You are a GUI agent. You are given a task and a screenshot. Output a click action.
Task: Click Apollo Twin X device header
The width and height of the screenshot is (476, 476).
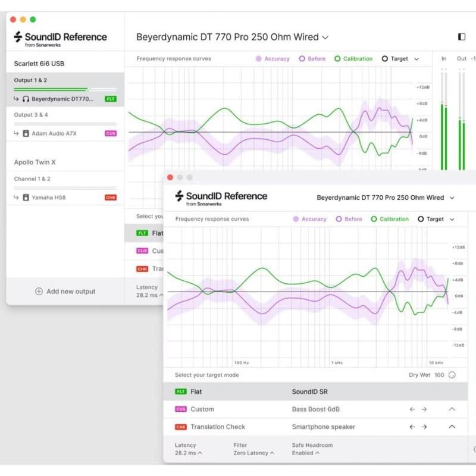35,162
